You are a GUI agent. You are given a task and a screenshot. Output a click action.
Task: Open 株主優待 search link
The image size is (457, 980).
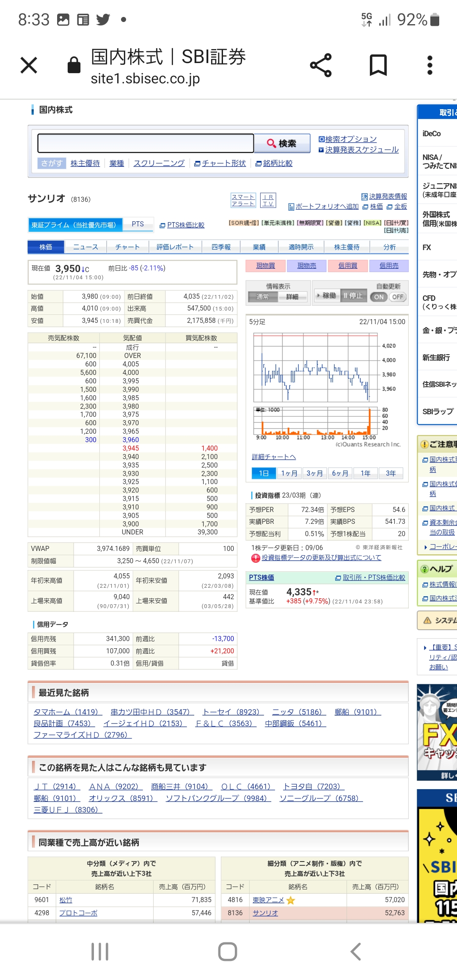tap(85, 163)
